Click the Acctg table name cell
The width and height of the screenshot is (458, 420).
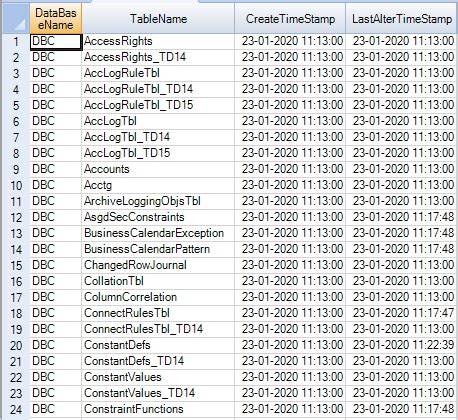coord(158,185)
